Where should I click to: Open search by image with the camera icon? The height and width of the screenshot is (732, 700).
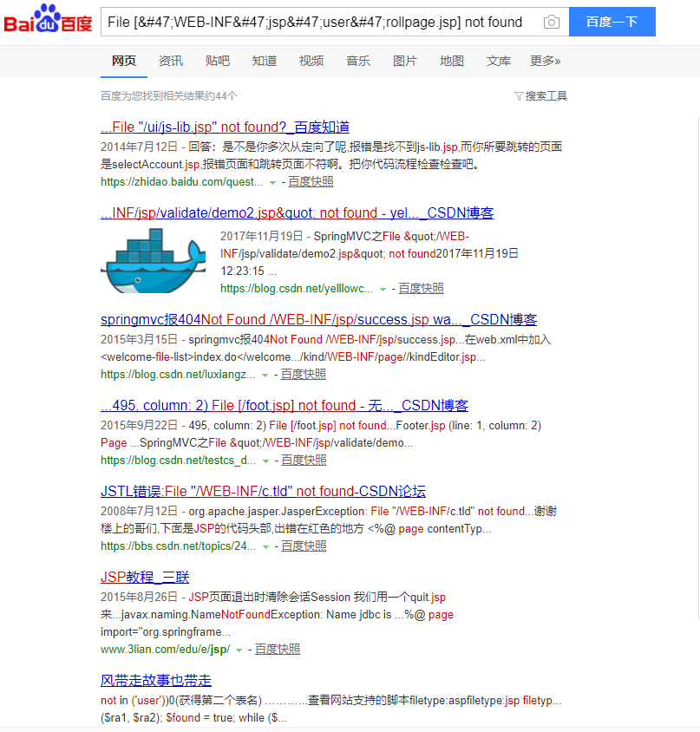551,23
